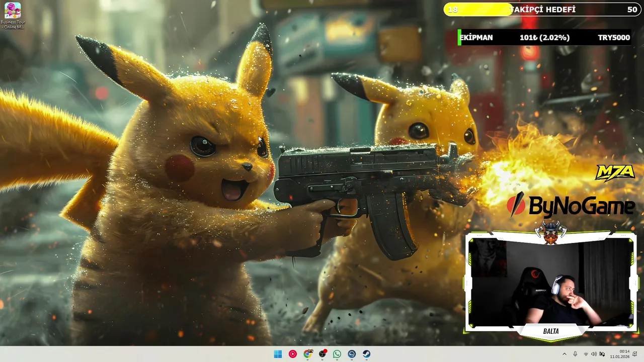Open the clock showing 00:14
This screenshot has width=644, height=362.
(619, 354)
